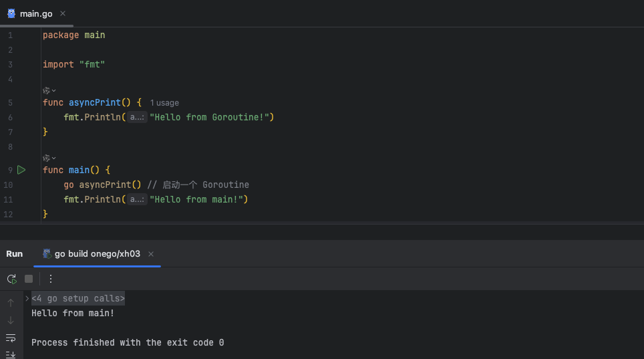Click asyncPrint function name on line 5
This screenshot has width=644, height=359.
(x=94, y=102)
